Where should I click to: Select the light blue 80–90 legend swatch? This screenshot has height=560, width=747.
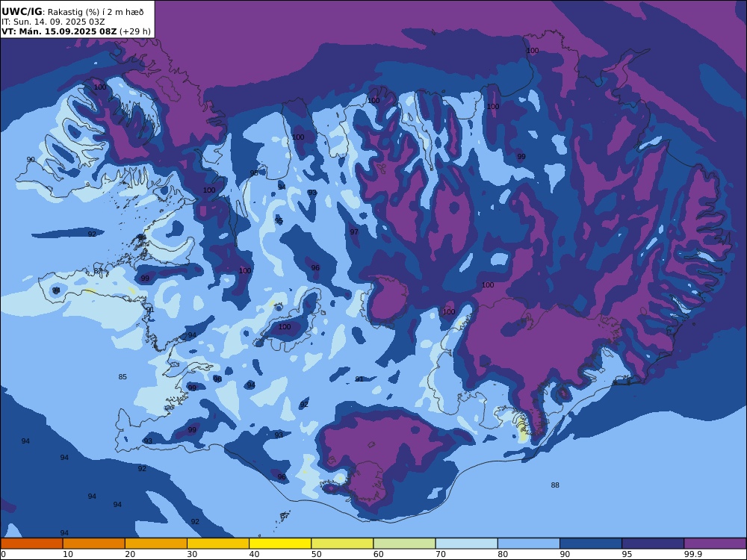[x=529, y=544]
